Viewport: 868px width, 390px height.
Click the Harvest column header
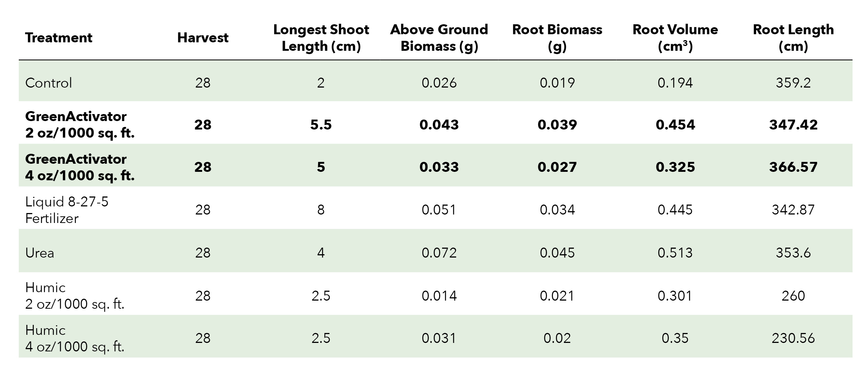(x=203, y=38)
